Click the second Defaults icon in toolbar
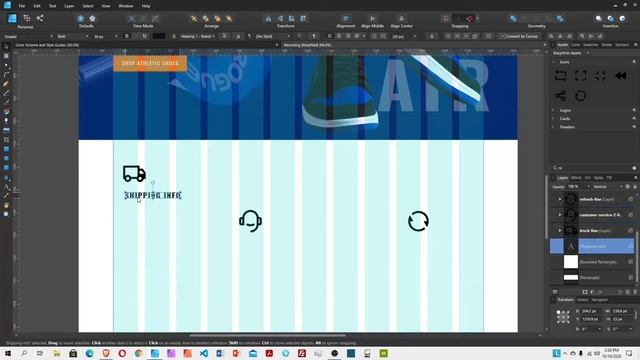The width and height of the screenshot is (640, 360). click(93, 18)
